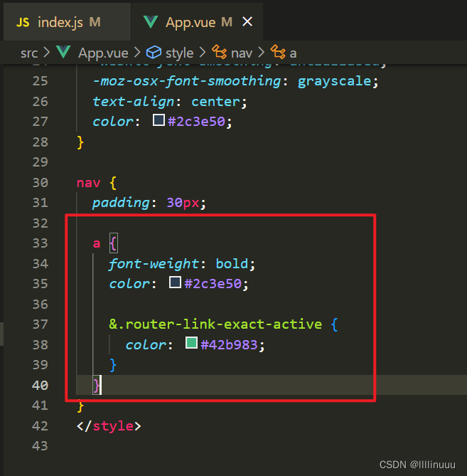
Task: Click the 'color' property on line 27
Action: coord(113,122)
